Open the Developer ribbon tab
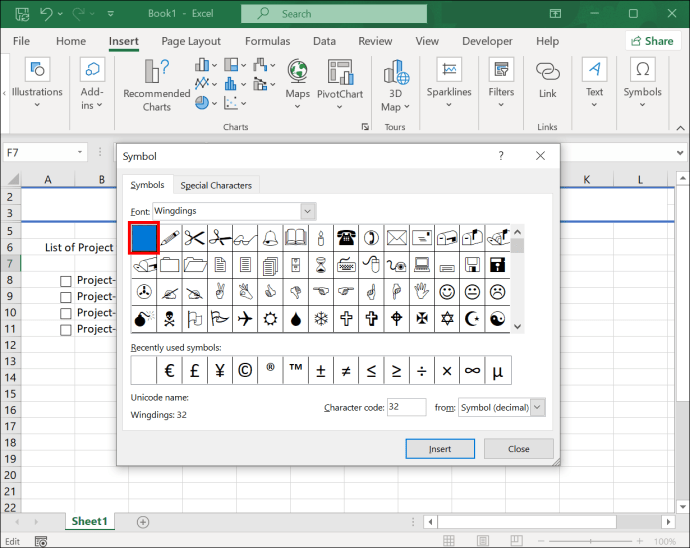Image resolution: width=690 pixels, height=548 pixels. point(487,41)
